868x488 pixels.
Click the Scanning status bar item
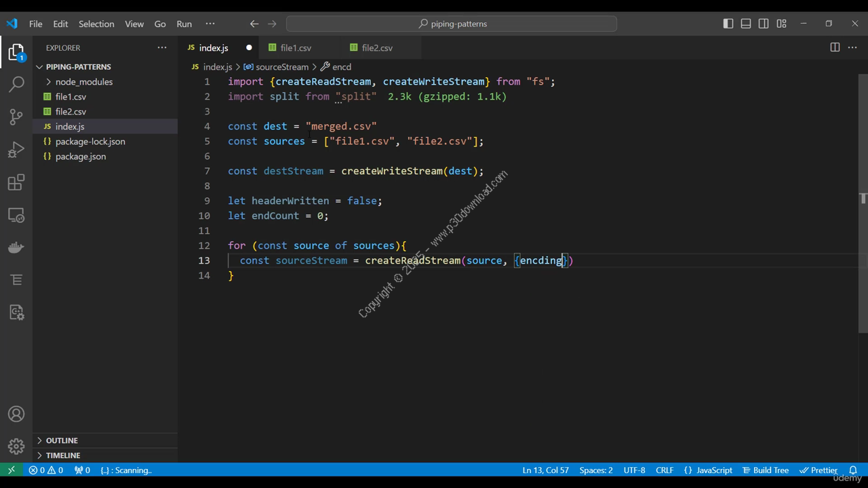coord(126,470)
